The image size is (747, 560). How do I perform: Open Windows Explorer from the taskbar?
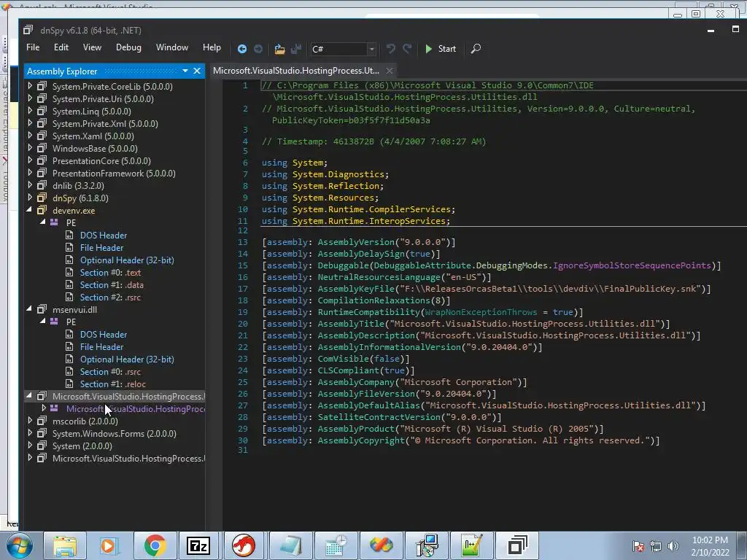tap(65, 545)
